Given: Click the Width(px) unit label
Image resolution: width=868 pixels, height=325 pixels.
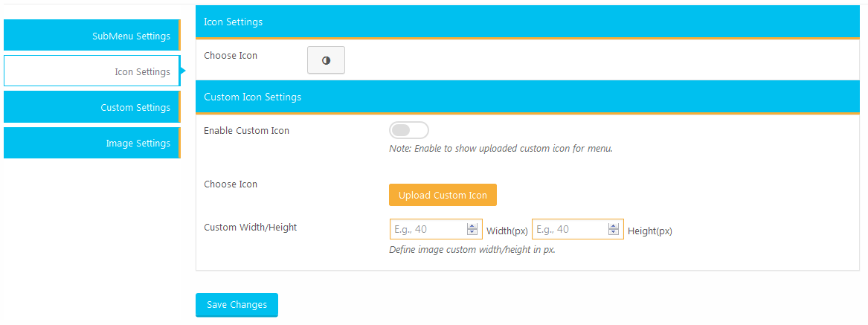Looking at the screenshot, I should pos(507,231).
